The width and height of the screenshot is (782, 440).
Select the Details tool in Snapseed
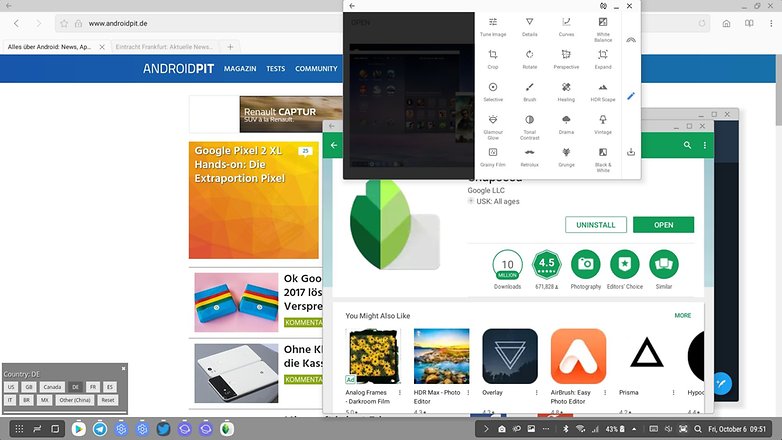click(x=530, y=27)
